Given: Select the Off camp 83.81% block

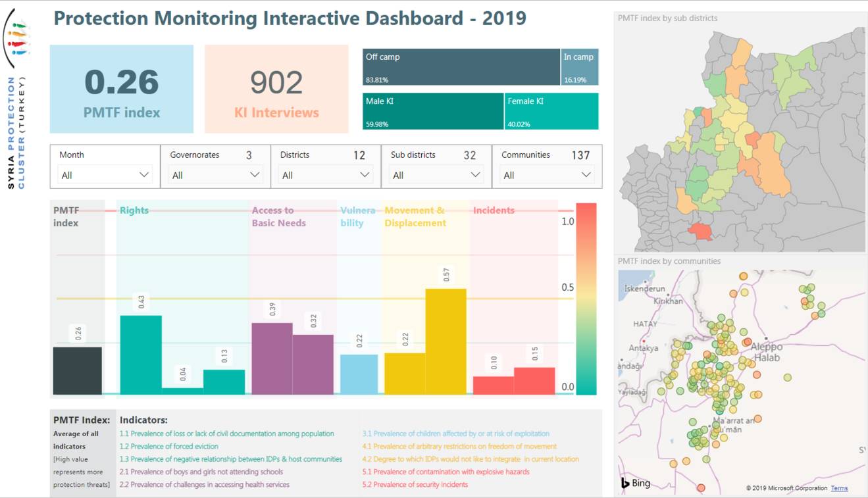Looking at the screenshot, I should pyautogui.click(x=461, y=67).
